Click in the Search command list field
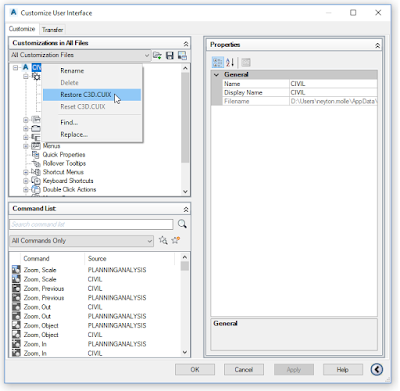Image resolution: width=400 pixels, height=391 pixels. pyautogui.click(x=91, y=224)
